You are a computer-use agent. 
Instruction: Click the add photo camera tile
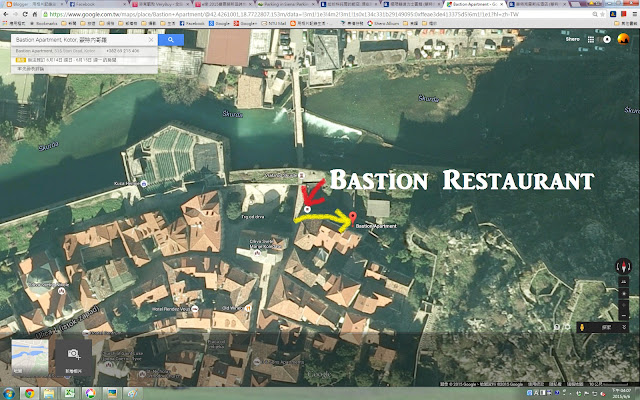[x=73, y=357]
